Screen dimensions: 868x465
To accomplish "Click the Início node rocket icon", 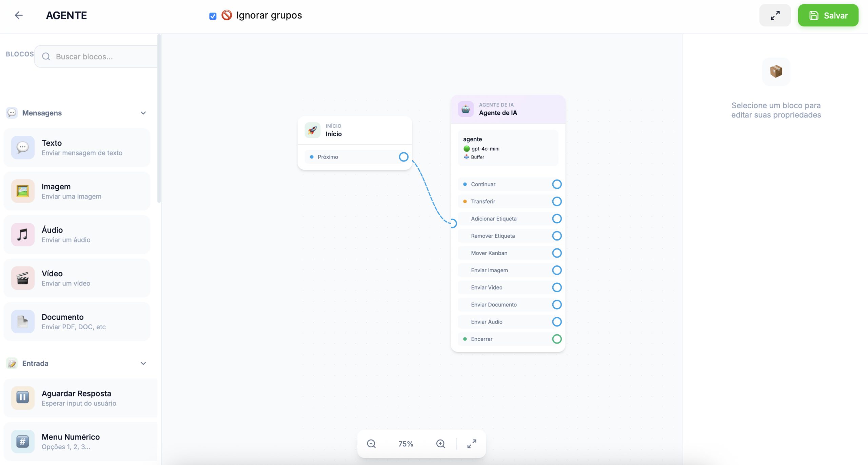I will [312, 130].
